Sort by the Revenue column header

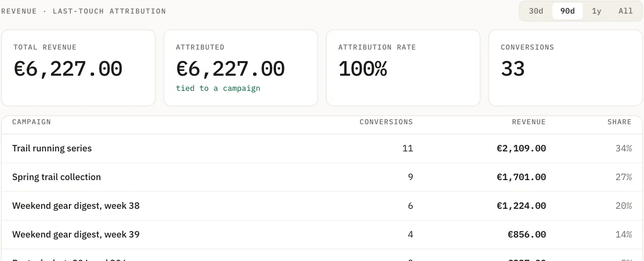529,122
